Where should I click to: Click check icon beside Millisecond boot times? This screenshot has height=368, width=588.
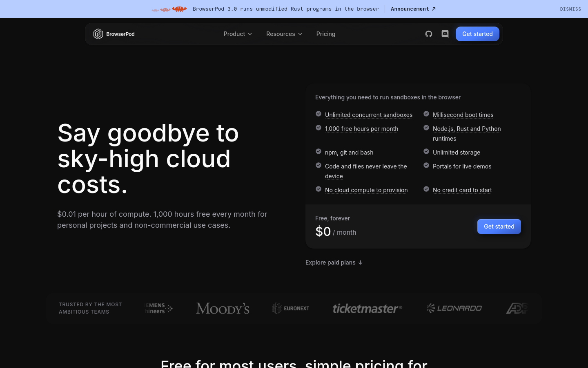426,114
